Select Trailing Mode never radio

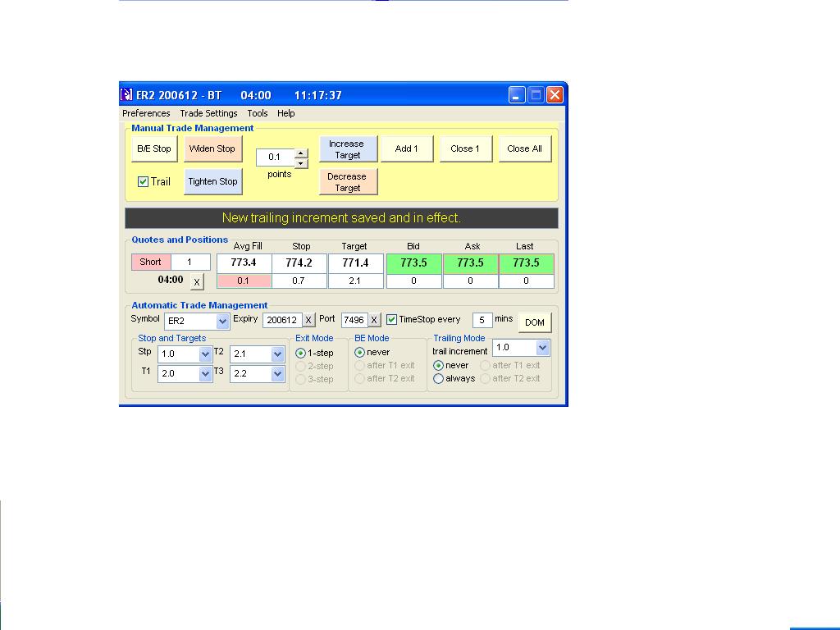[438, 365]
